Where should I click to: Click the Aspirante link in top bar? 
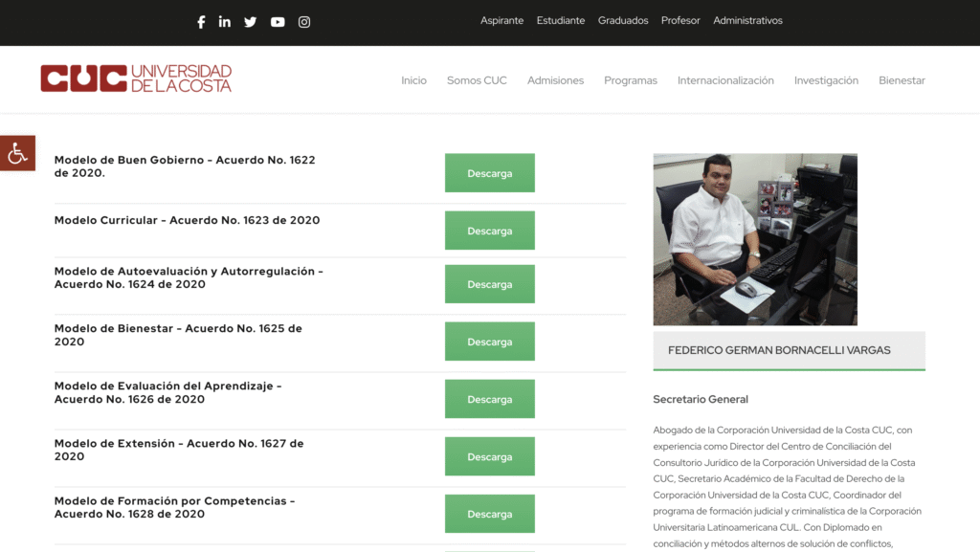click(501, 21)
